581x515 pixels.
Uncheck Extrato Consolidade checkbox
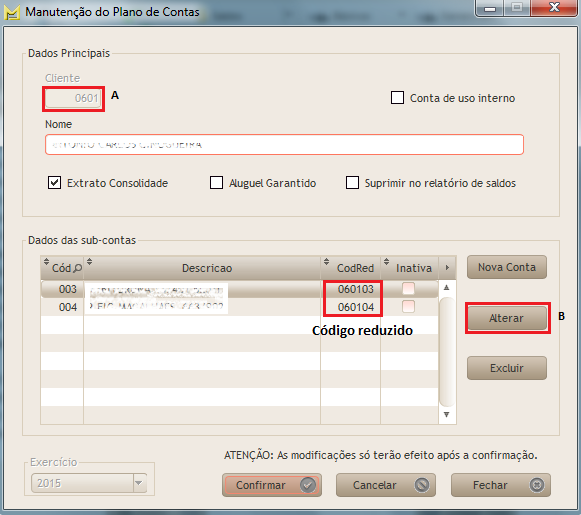coord(54,183)
